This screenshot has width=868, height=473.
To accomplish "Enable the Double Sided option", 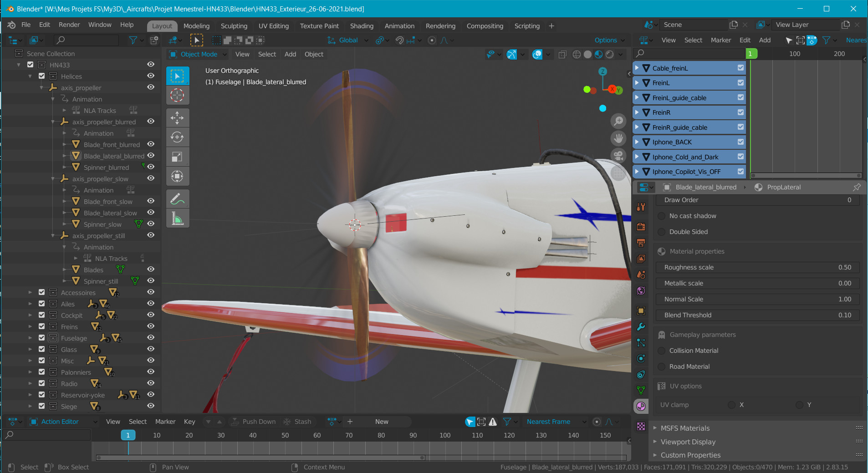I will click(x=662, y=232).
